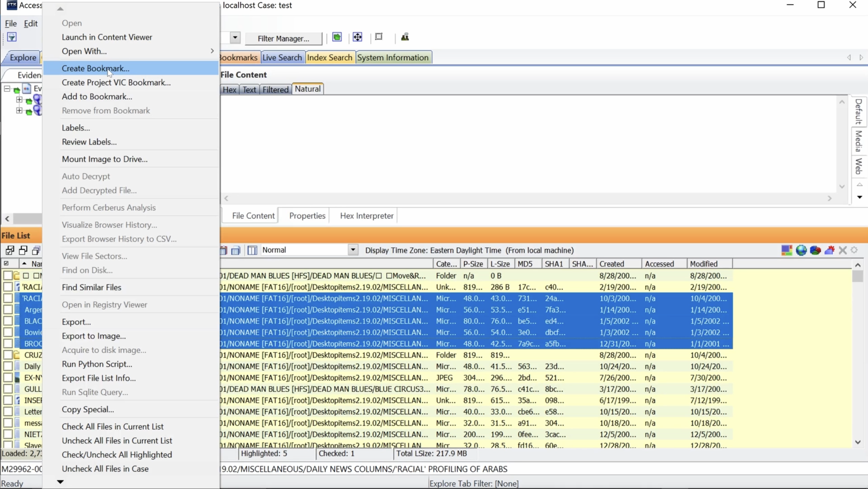Expand the Open With submenu arrow
The image size is (868, 489).
tap(212, 51)
